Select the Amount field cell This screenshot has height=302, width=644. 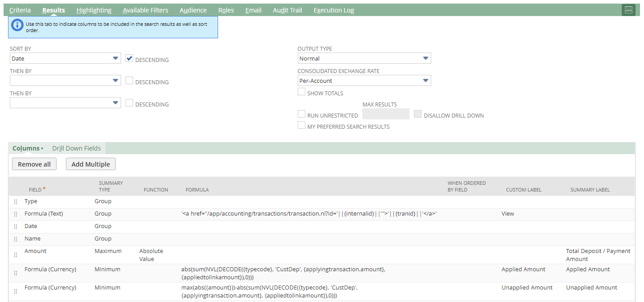[x=36, y=251]
